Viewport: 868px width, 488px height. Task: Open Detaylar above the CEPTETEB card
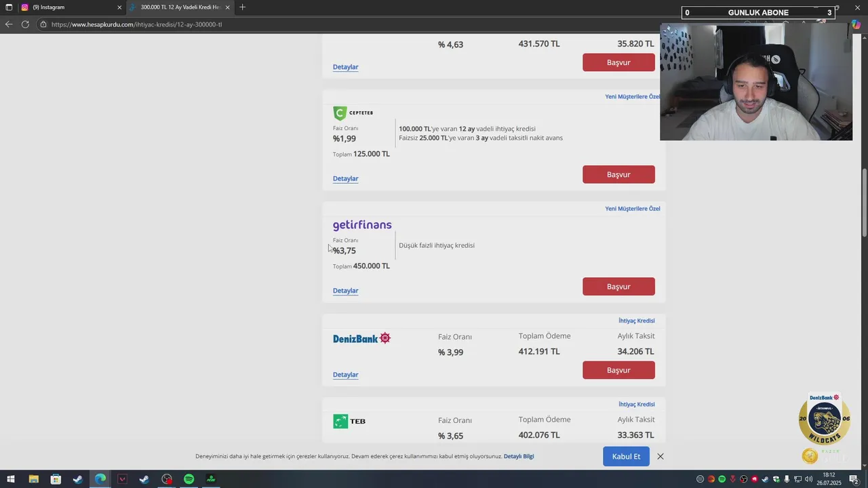[x=345, y=67]
